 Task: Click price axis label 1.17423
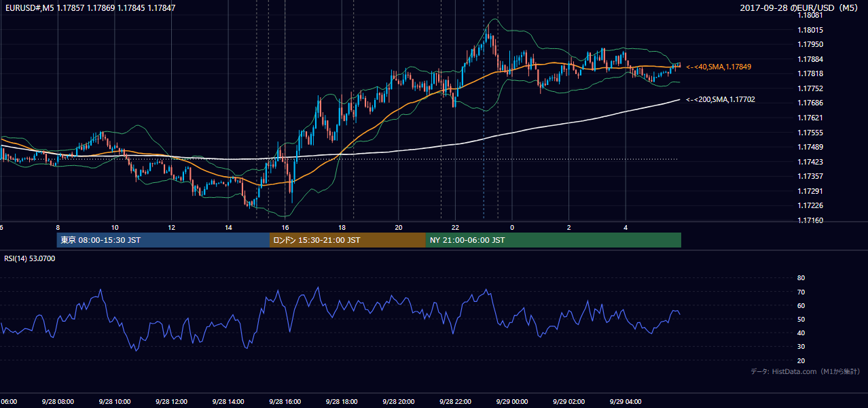click(x=810, y=162)
